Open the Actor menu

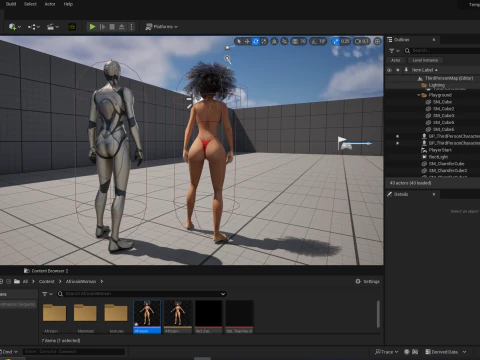(50, 4)
